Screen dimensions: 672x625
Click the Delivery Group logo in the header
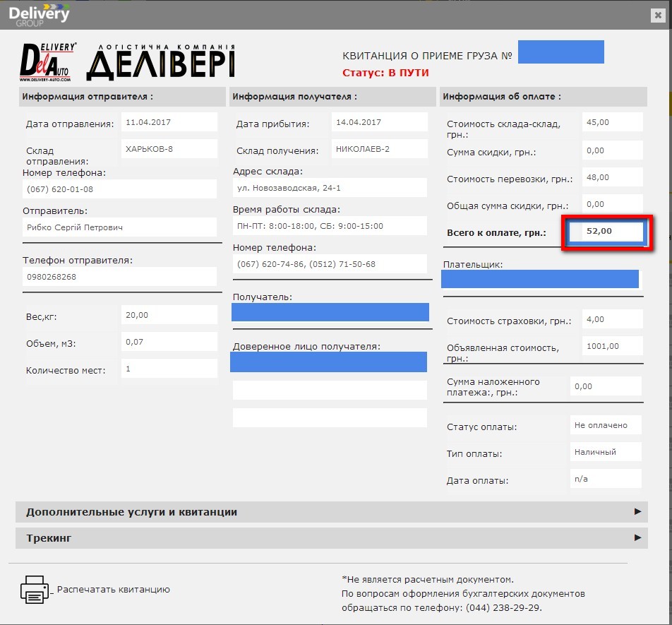coord(39,16)
